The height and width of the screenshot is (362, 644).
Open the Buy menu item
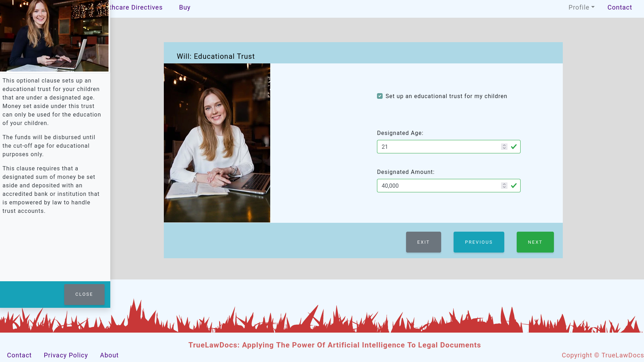tap(185, 7)
